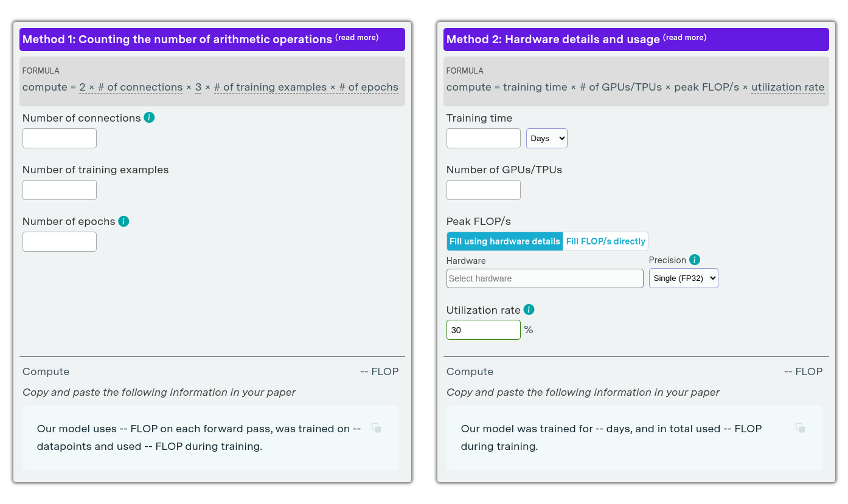Screen dimensions: 848x504
Task: Click the Precision info icon
Action: (695, 260)
